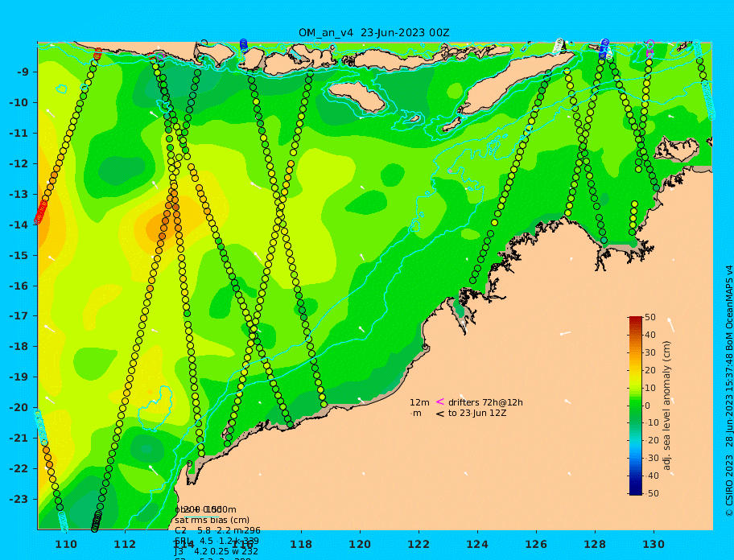This screenshot has width=734, height=560.
Task: Click longitude axis label 126
Action: 536,544
